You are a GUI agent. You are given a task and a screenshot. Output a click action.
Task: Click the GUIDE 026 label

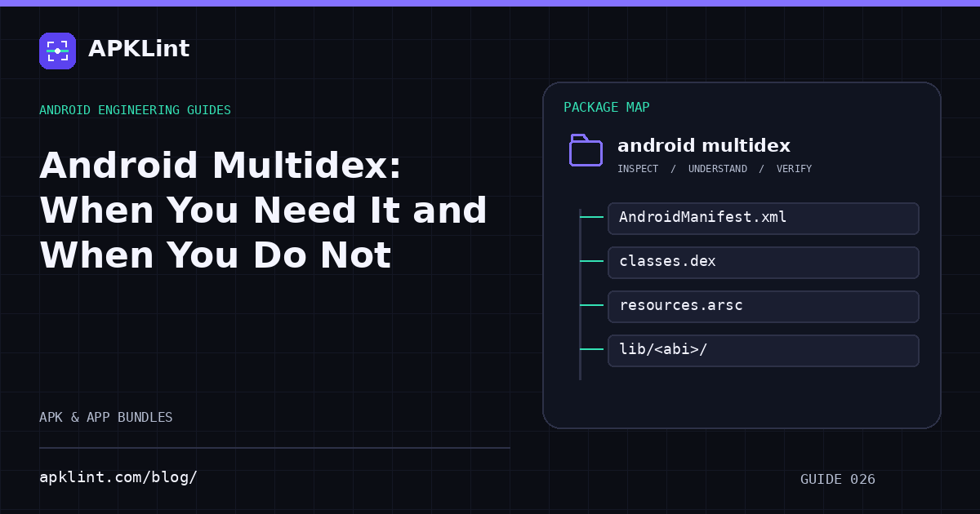click(x=838, y=480)
